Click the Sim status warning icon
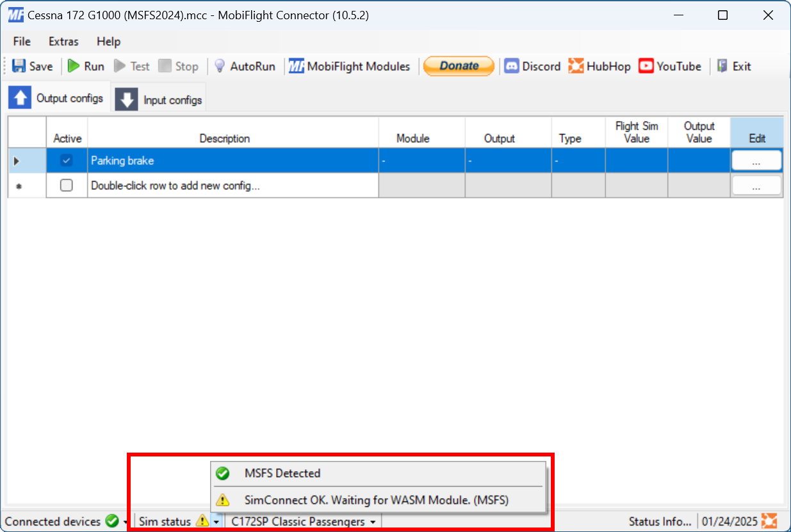Screen dimensions: 791x532 (x=202, y=522)
